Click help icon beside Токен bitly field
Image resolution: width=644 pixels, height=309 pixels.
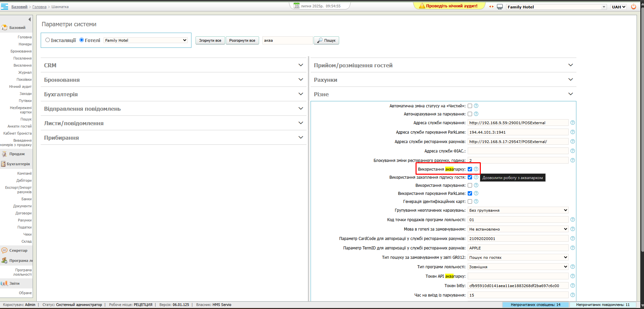(x=573, y=286)
